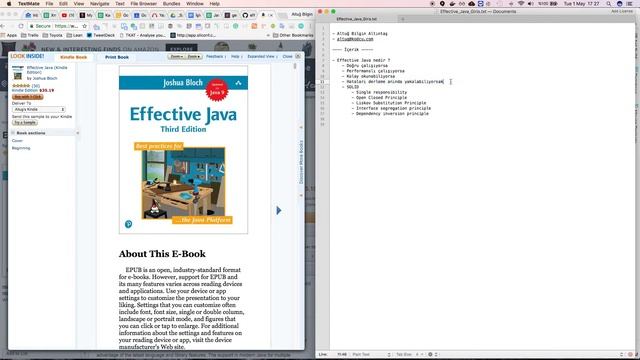Click the altug@kodcu.com email line
The width and height of the screenshot is (640, 360).
tap(355, 39)
